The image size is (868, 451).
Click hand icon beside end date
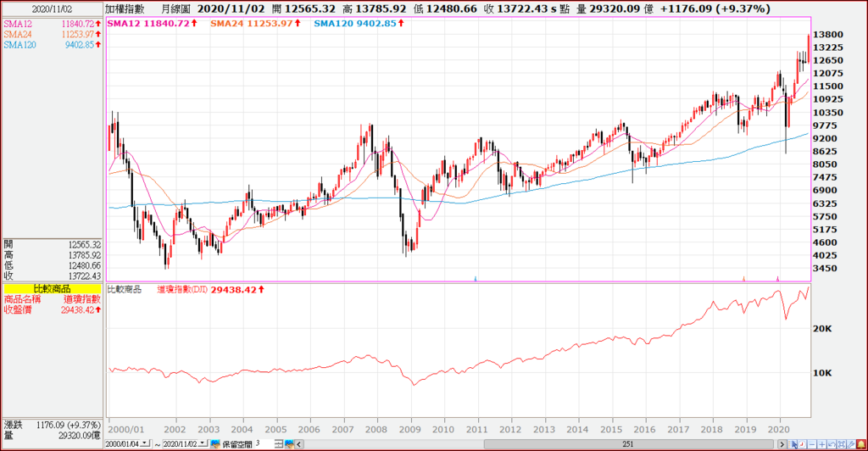[215, 444]
